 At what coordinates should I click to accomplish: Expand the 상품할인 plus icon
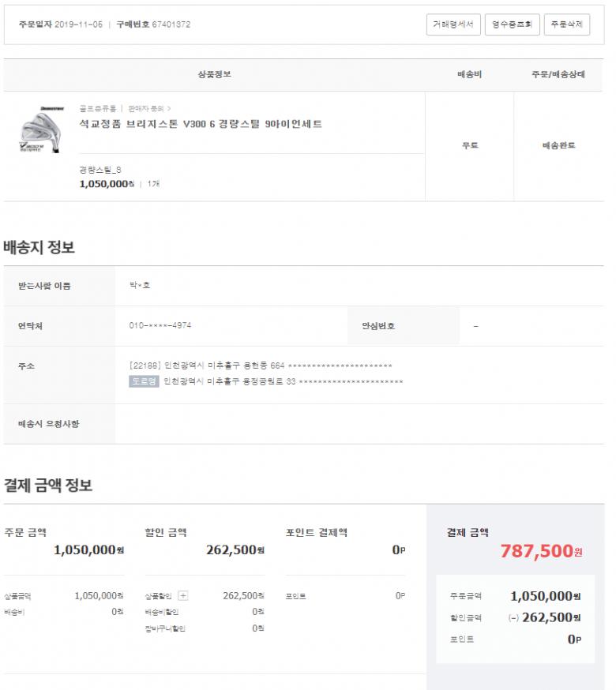[183, 596]
